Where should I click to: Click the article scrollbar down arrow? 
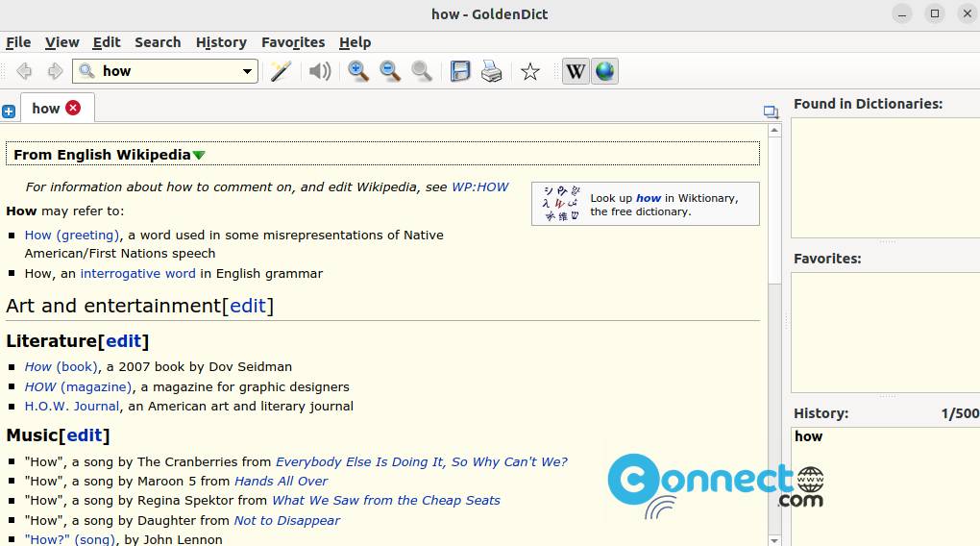tap(774, 540)
